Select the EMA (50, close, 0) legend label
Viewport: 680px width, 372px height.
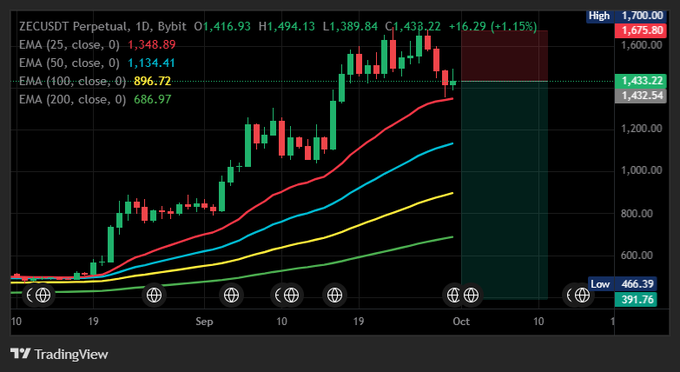click(x=69, y=63)
